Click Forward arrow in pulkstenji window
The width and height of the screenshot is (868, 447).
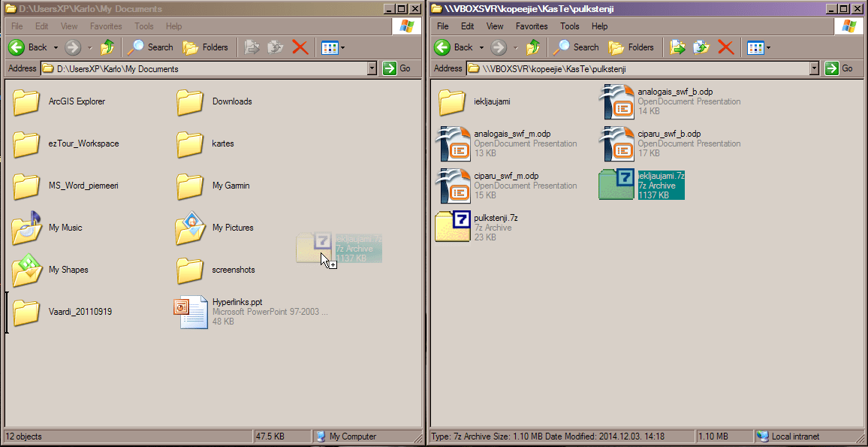click(x=499, y=47)
